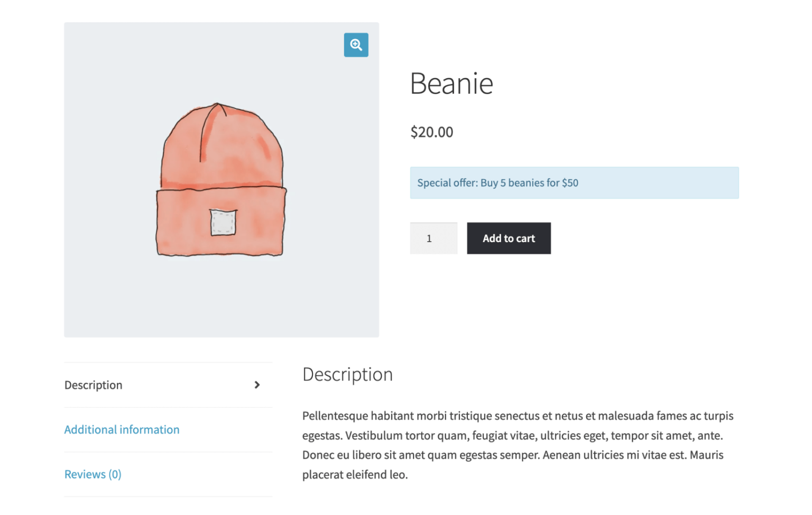Open the Additional information tab
Screen dimensions: 812x515
click(122, 429)
